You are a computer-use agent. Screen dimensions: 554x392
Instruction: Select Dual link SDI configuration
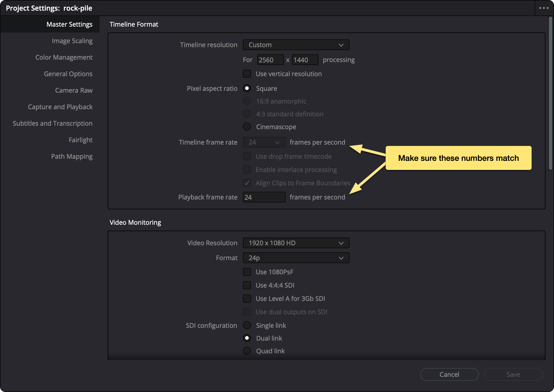tap(247, 338)
